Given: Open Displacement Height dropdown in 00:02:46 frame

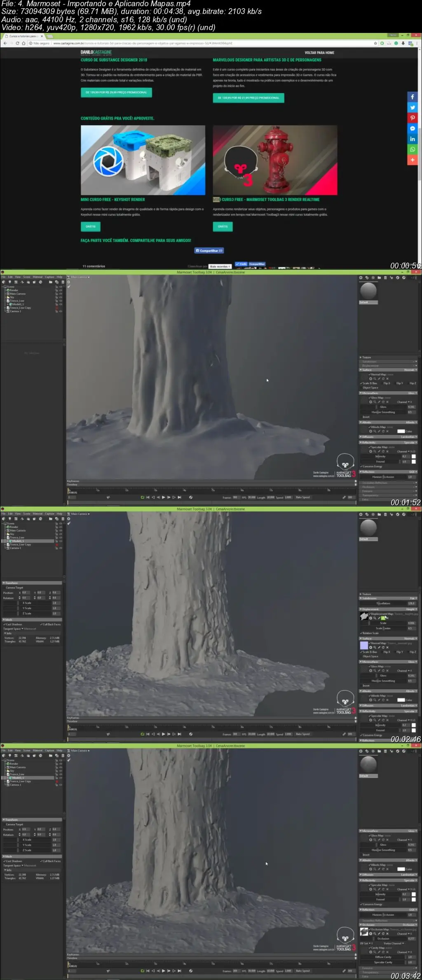Looking at the screenshot, I should click(412, 609).
